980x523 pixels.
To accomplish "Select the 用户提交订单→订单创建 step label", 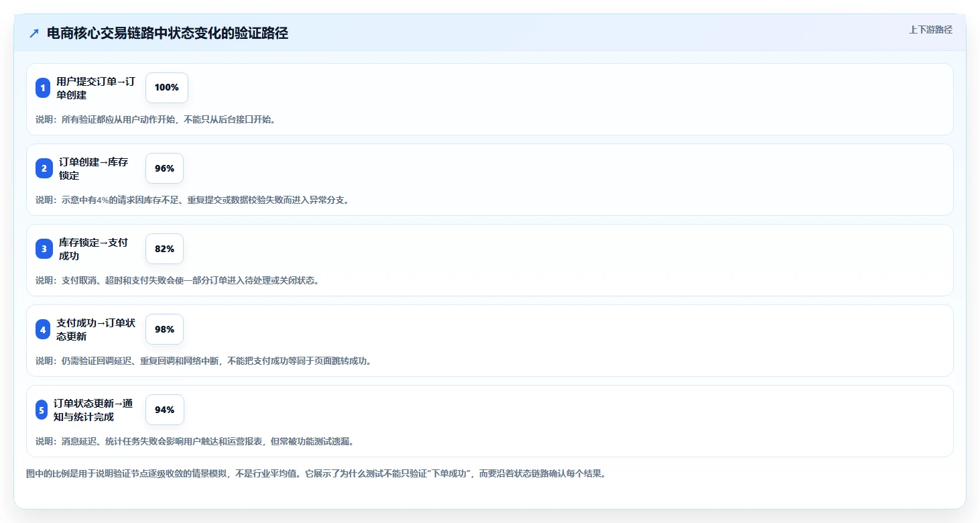I will (x=96, y=88).
